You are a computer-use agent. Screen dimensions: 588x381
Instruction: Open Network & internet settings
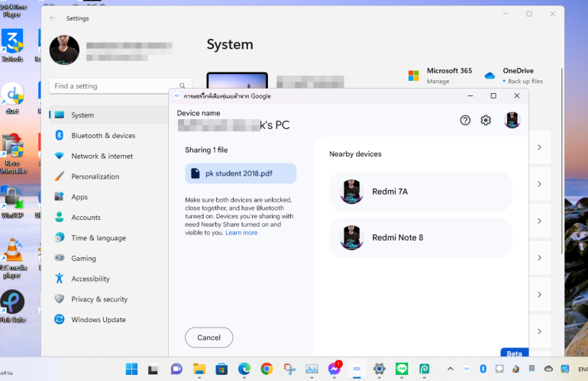point(102,156)
